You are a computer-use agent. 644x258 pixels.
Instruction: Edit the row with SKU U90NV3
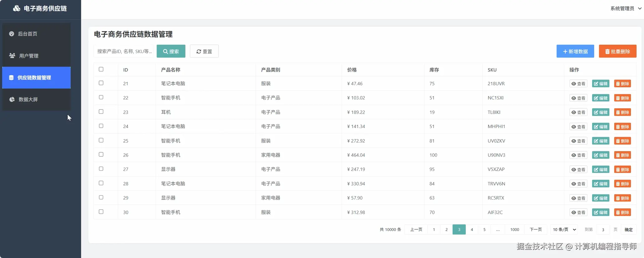pos(600,155)
